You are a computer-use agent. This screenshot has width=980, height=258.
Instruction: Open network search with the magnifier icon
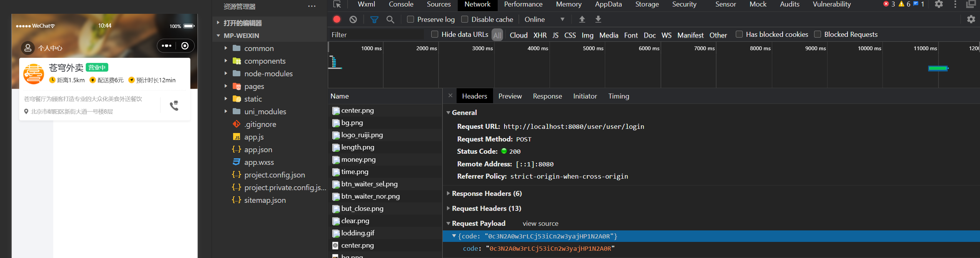click(x=390, y=19)
